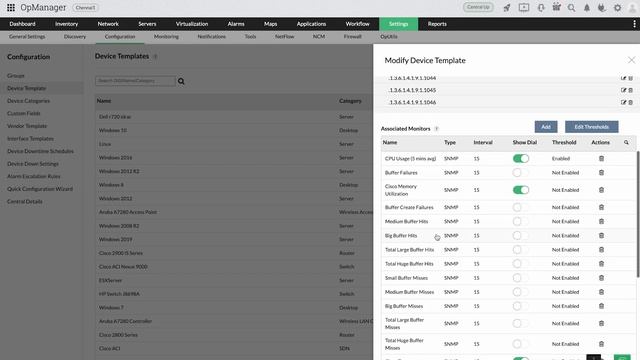The height and width of the screenshot is (360, 640).
Task: Enable Show Dial for Buffer Create Failures
Action: click(521, 207)
